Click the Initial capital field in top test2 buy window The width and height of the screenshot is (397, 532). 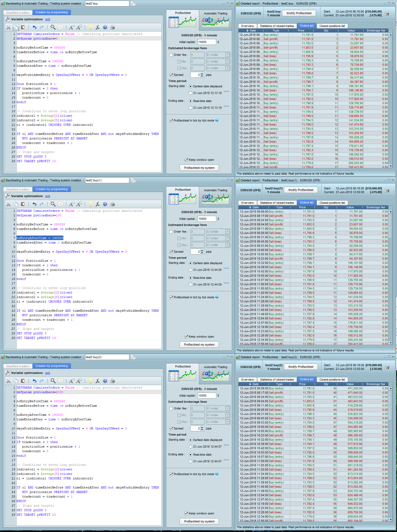[x=207, y=42]
